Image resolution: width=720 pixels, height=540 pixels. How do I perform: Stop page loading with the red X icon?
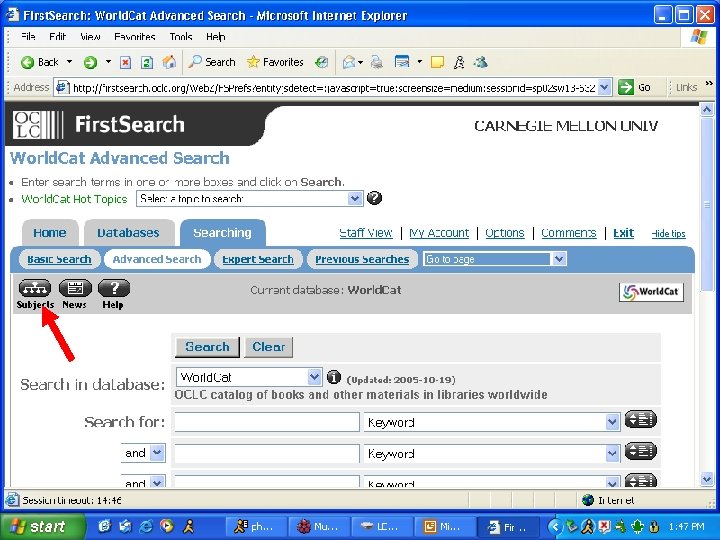[125, 62]
